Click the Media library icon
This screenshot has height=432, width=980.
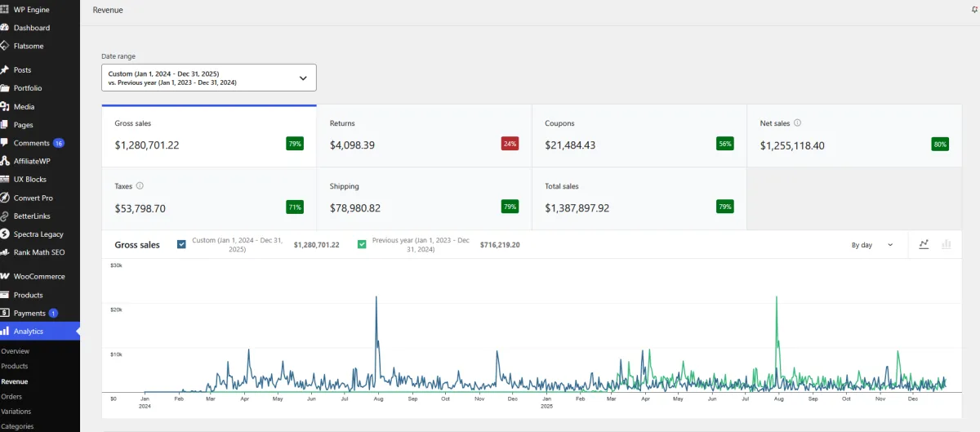point(5,106)
